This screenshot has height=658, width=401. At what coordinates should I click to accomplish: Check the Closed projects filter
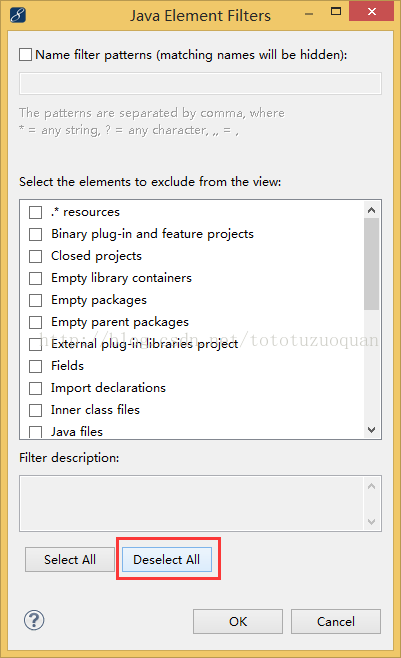pyautogui.click(x=36, y=256)
